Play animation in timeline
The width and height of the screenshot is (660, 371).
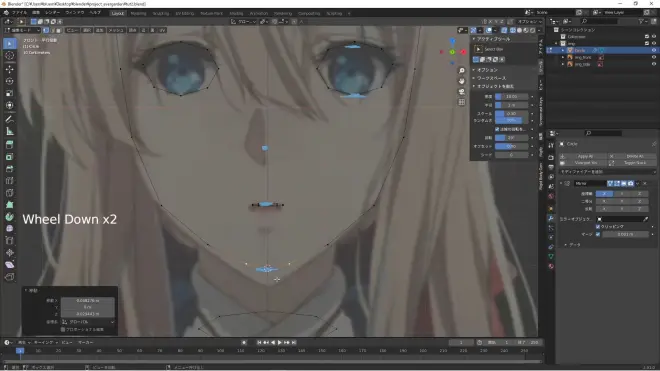point(279,342)
